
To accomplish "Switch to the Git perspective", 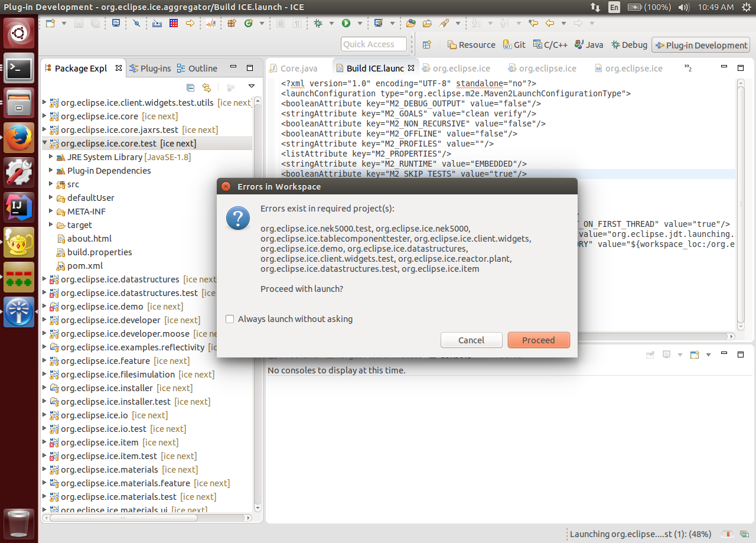I will [x=514, y=45].
